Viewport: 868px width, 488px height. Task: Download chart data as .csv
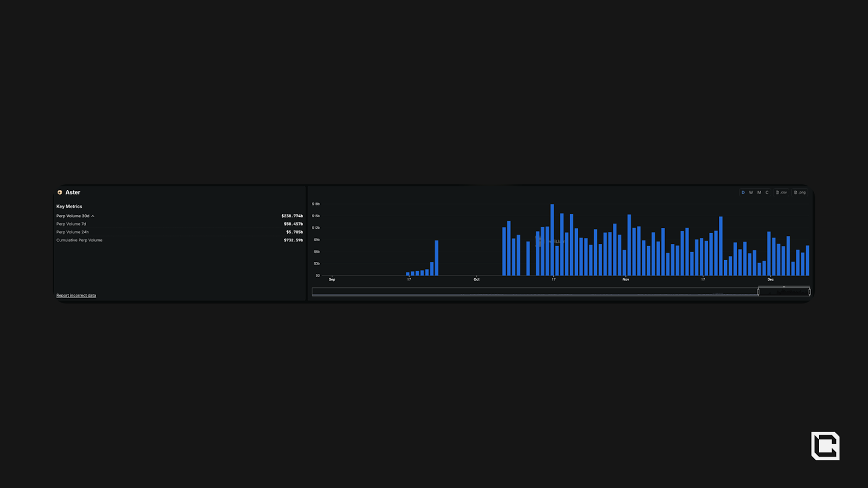pyautogui.click(x=781, y=192)
